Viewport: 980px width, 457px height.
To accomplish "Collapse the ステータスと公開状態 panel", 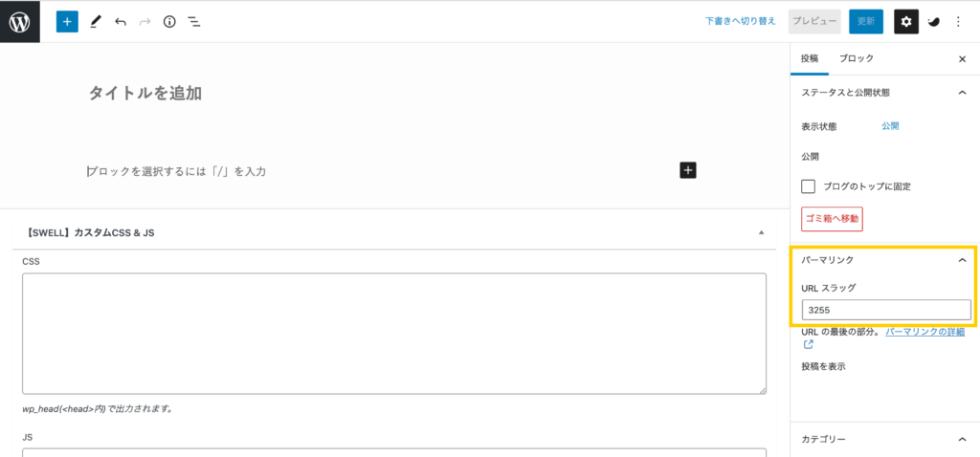I will (x=962, y=93).
